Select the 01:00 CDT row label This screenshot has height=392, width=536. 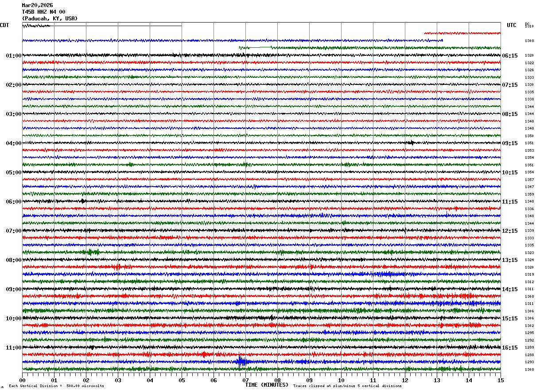click(x=14, y=56)
